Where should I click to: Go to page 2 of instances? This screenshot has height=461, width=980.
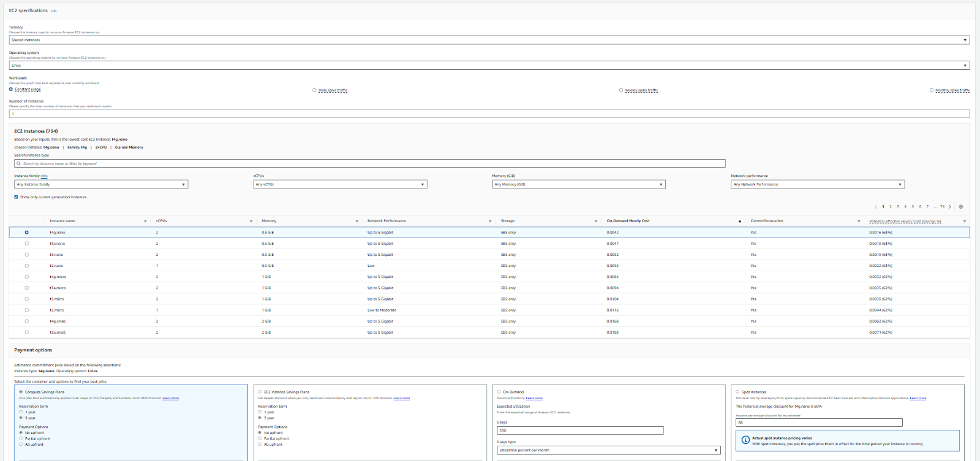891,207
